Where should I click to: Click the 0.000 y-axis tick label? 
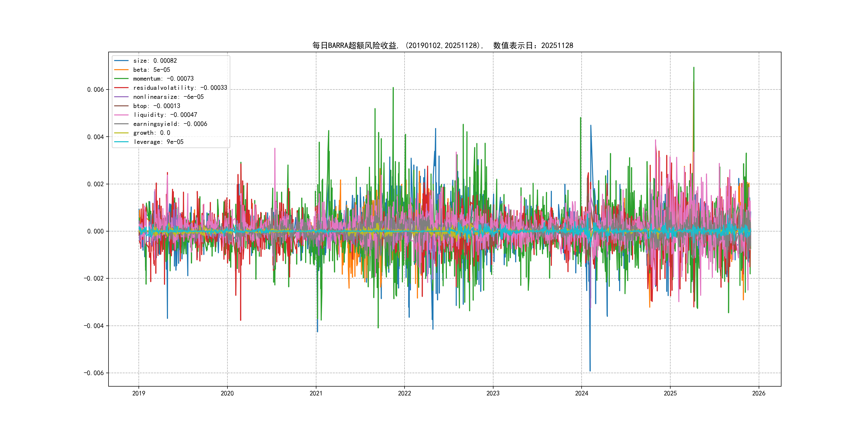(95, 231)
